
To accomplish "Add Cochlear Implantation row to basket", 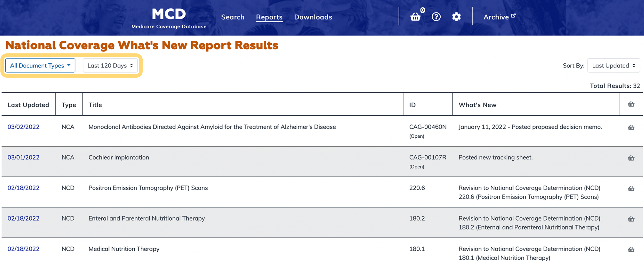I will (x=631, y=158).
